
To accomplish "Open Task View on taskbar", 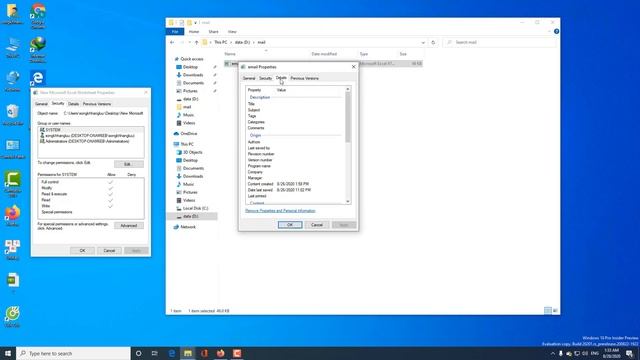I will [x=155, y=353].
